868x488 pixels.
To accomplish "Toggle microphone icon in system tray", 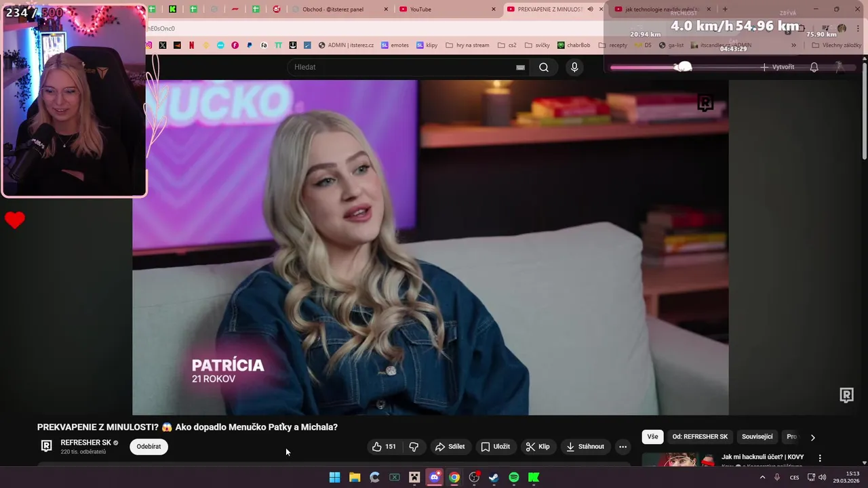I will [777, 477].
